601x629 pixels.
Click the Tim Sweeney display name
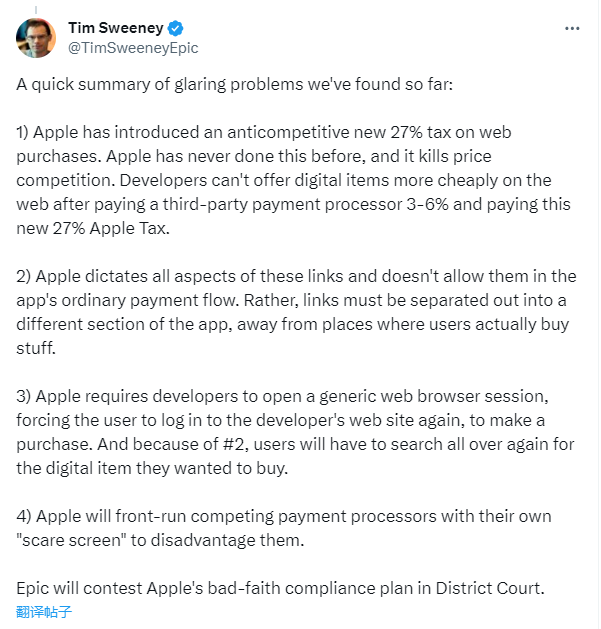[116, 28]
